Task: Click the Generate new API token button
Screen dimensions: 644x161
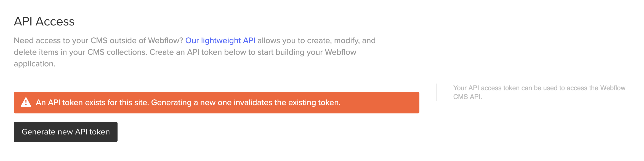Action: pyautogui.click(x=66, y=132)
